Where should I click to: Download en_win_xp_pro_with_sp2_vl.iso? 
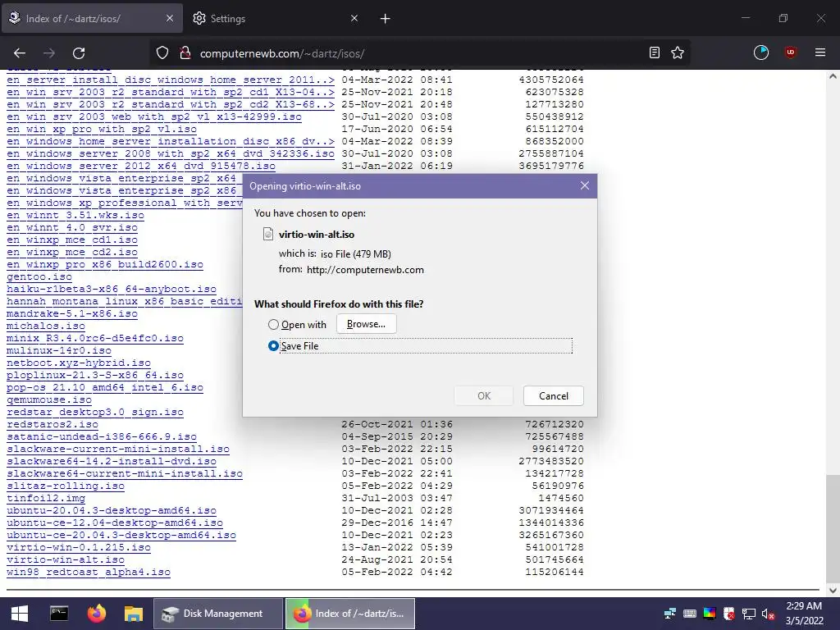tap(101, 129)
